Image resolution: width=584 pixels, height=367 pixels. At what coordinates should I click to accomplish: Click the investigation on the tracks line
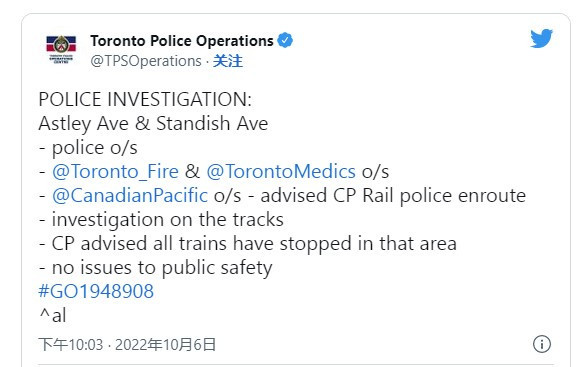click(161, 220)
